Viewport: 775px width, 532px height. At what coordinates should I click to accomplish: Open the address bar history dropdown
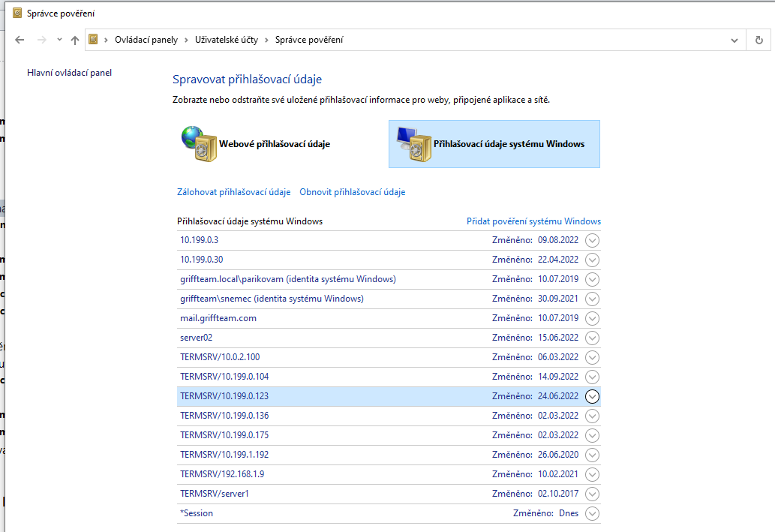(x=734, y=40)
